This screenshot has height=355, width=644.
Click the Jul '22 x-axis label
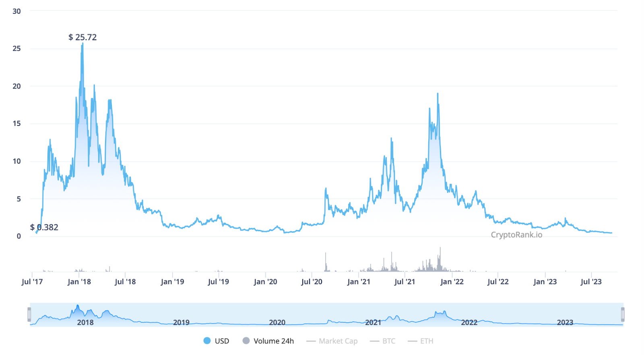498,282
